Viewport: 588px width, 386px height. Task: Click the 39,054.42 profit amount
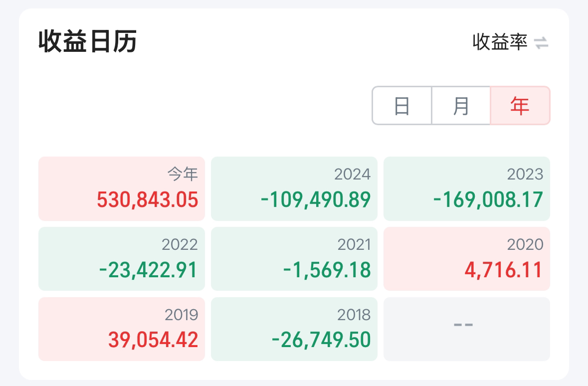[x=153, y=341]
